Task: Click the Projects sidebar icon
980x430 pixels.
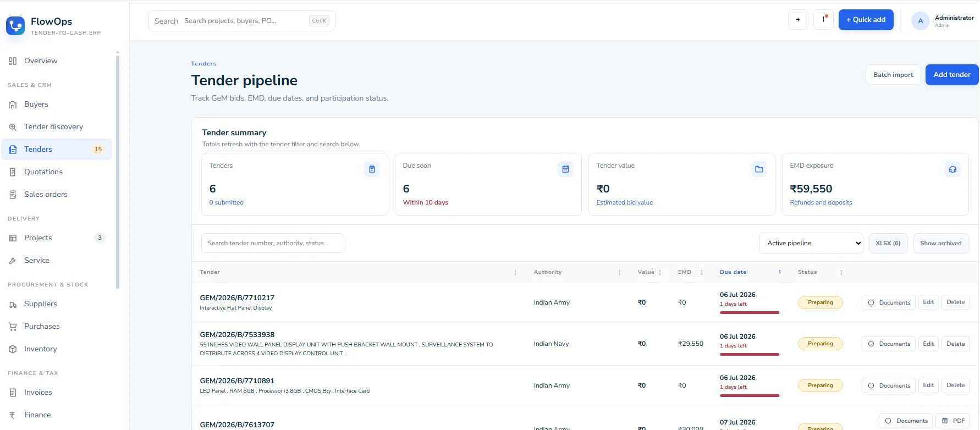Action: coord(13,238)
